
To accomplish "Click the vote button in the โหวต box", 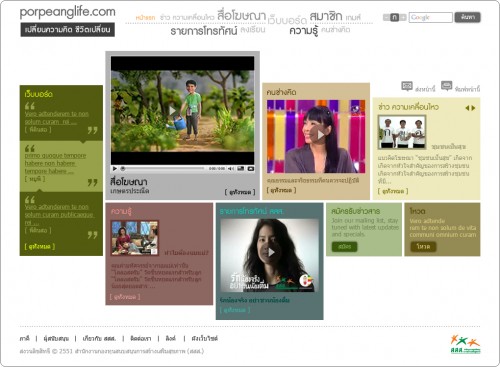I will 423,247.
